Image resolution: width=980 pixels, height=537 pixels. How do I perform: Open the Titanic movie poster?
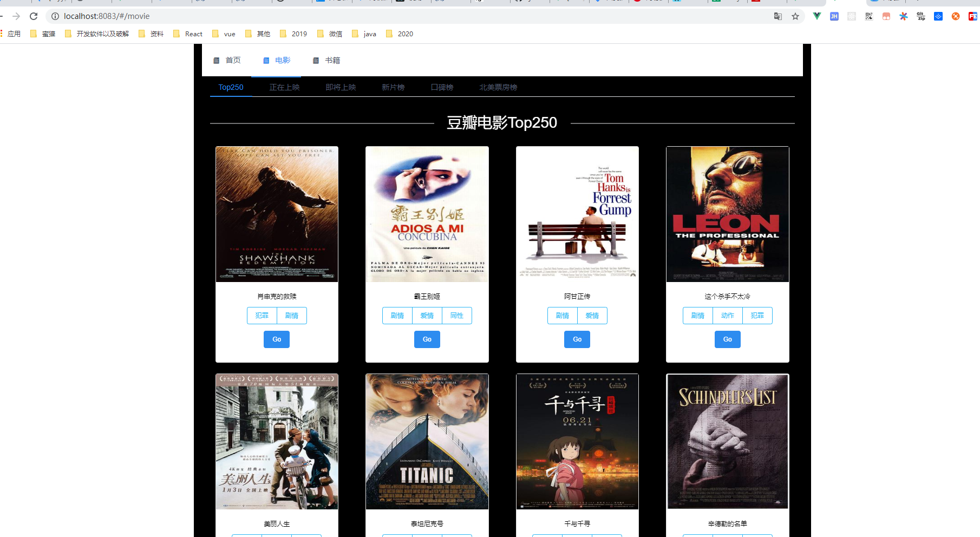[427, 442]
